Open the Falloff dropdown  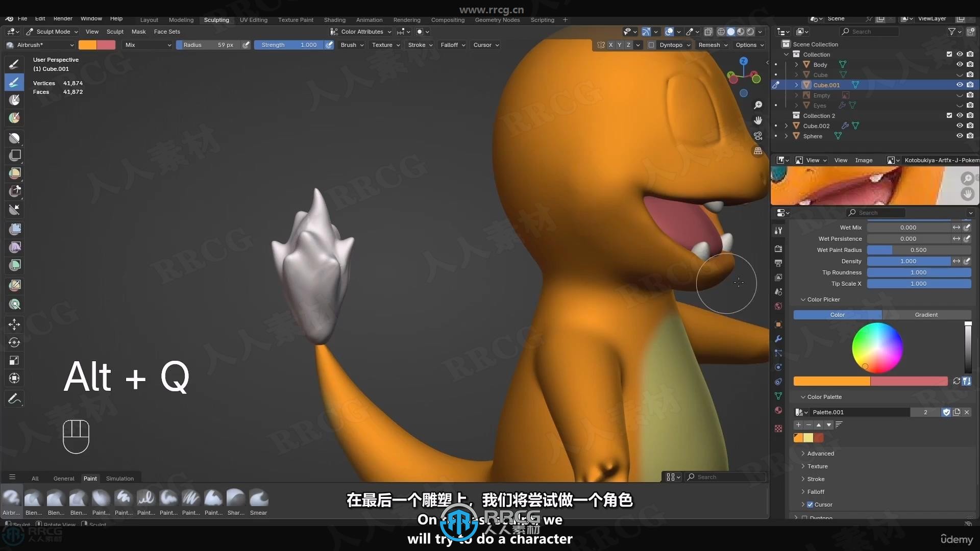[453, 45]
